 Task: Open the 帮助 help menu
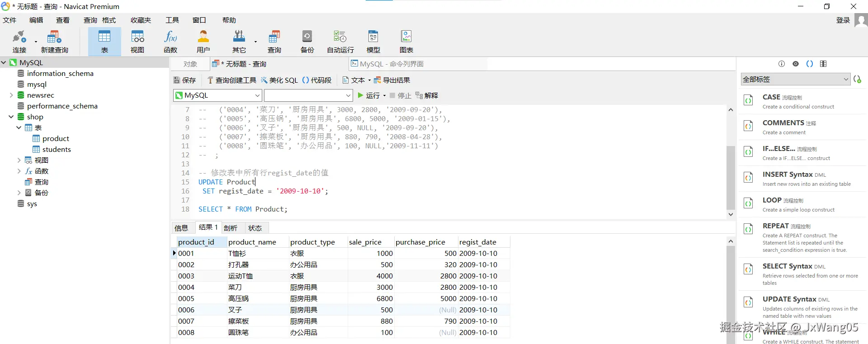[x=229, y=20]
